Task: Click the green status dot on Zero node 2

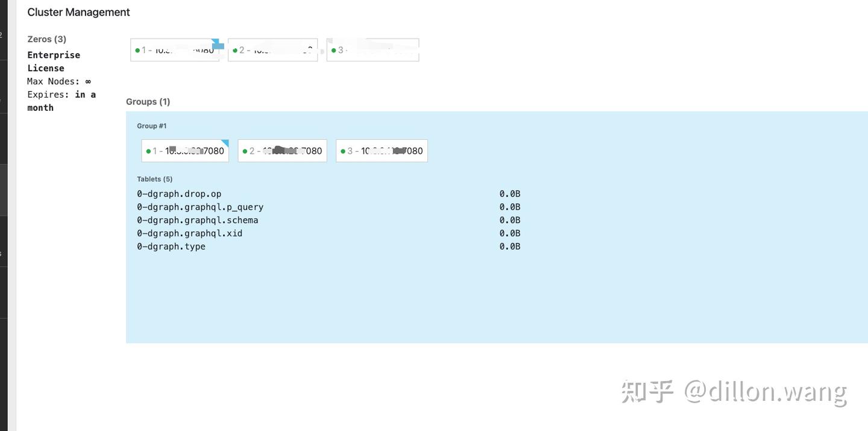Action: 235,50
